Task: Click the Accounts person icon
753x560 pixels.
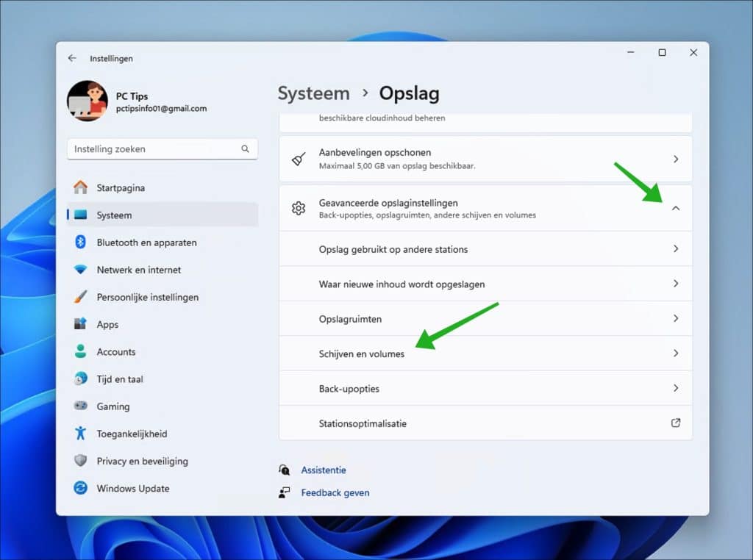Action: (81, 351)
